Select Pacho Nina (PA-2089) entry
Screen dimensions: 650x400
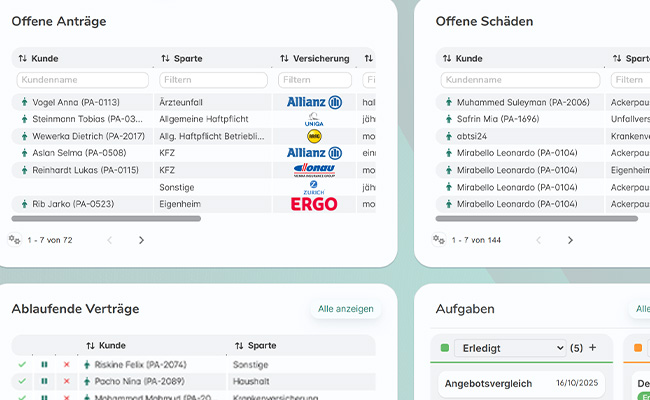click(x=140, y=381)
